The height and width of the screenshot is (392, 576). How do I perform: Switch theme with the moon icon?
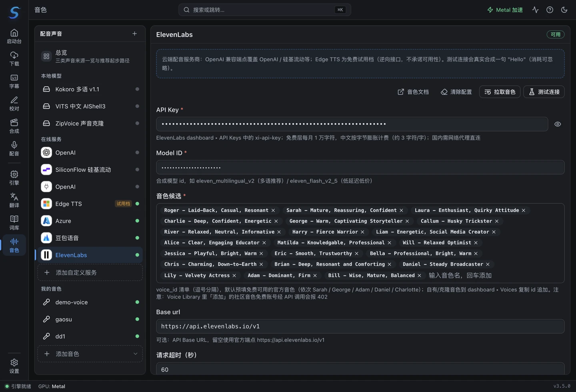(564, 10)
